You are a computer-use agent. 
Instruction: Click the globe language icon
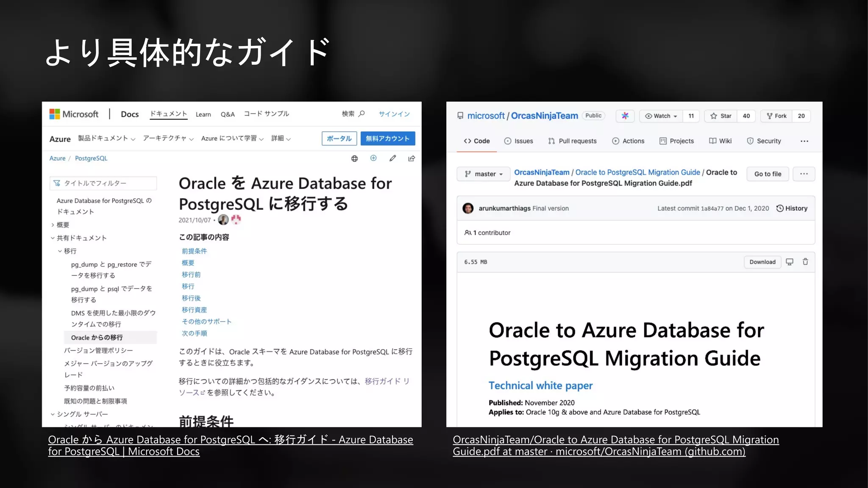pyautogui.click(x=354, y=158)
